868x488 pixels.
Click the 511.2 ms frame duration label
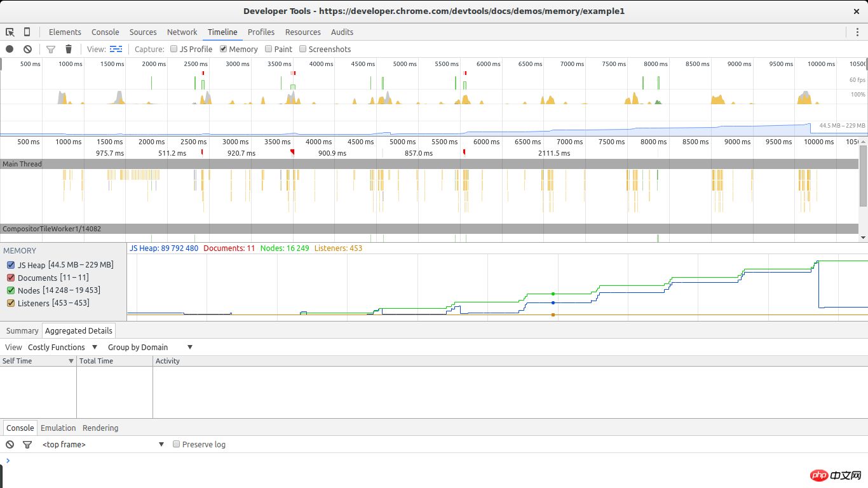tap(172, 153)
